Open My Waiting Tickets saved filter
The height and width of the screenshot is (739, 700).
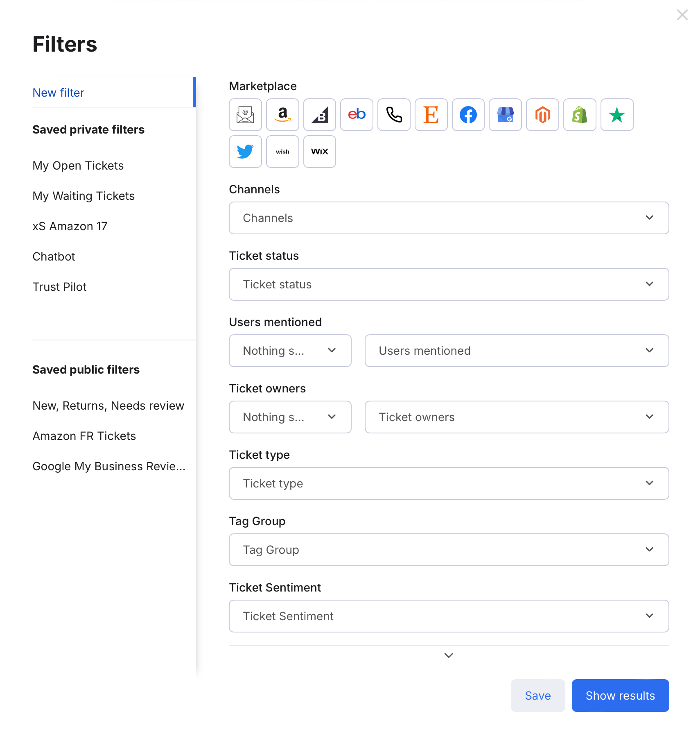click(84, 196)
